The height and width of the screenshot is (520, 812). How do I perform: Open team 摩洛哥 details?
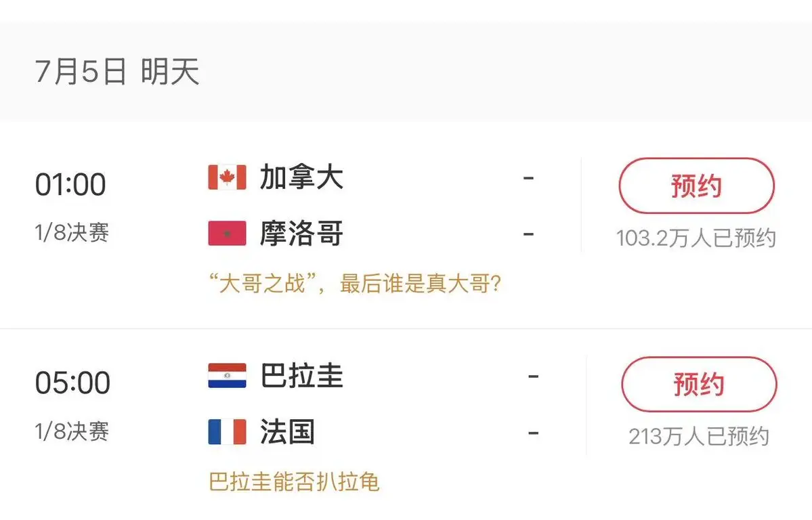point(301,233)
